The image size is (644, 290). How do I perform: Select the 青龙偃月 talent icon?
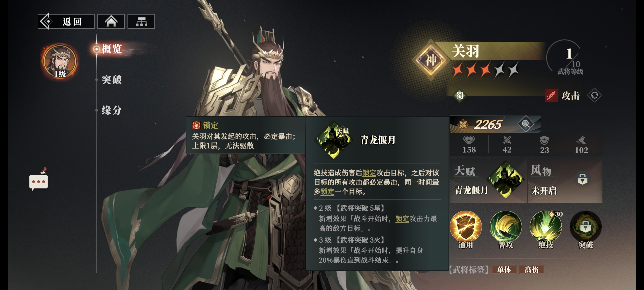[x=505, y=180]
